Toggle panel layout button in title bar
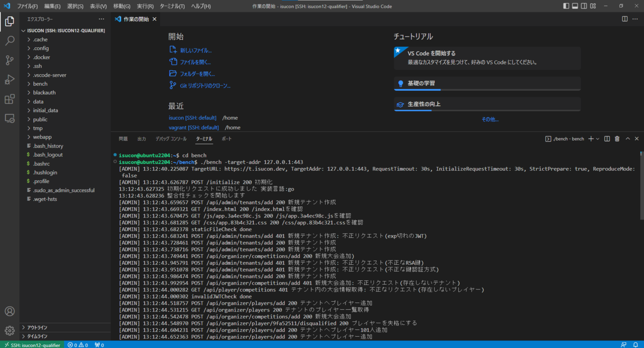Screen dimensions: 644x348 click(575, 6)
